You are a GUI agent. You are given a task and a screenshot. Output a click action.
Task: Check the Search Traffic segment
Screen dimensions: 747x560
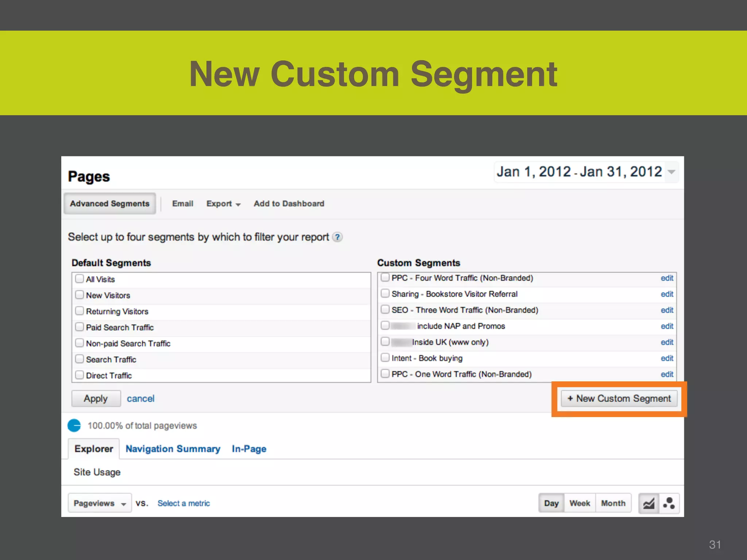79,359
